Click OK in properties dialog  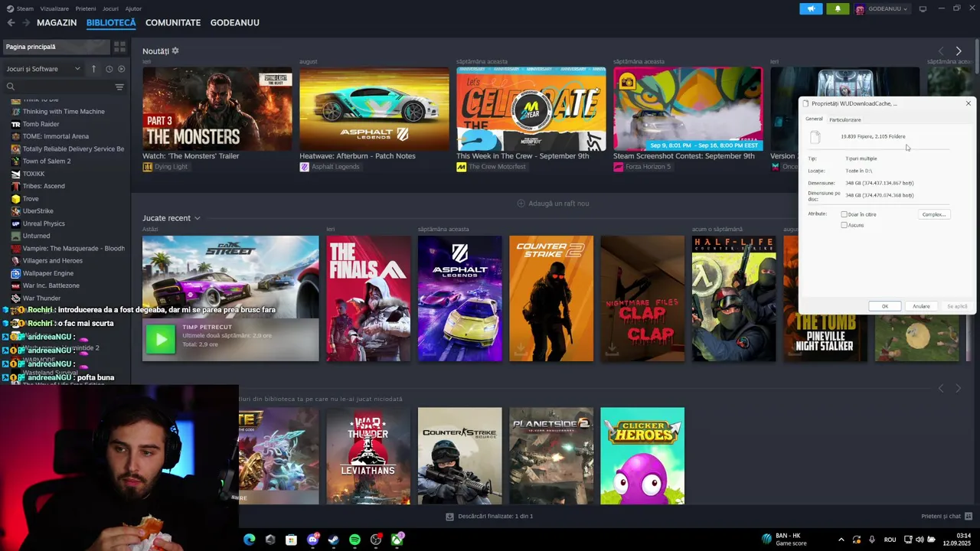pyautogui.click(x=885, y=306)
